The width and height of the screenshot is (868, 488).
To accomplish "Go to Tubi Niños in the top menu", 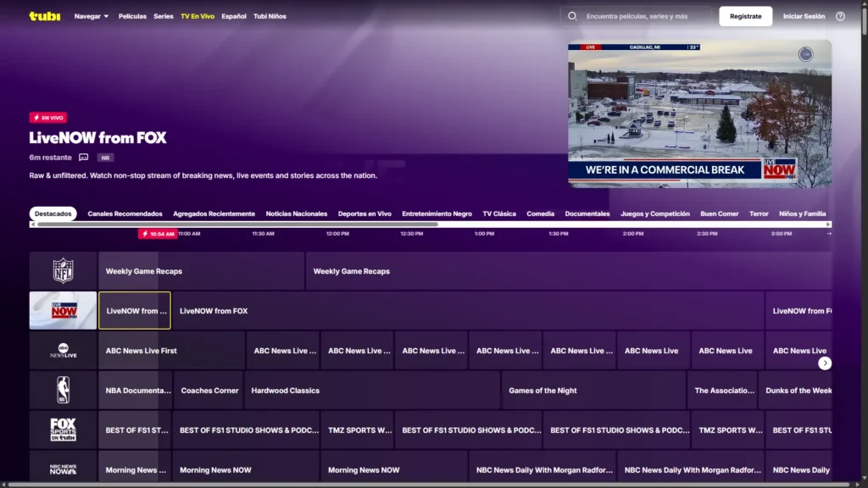I will click(270, 16).
